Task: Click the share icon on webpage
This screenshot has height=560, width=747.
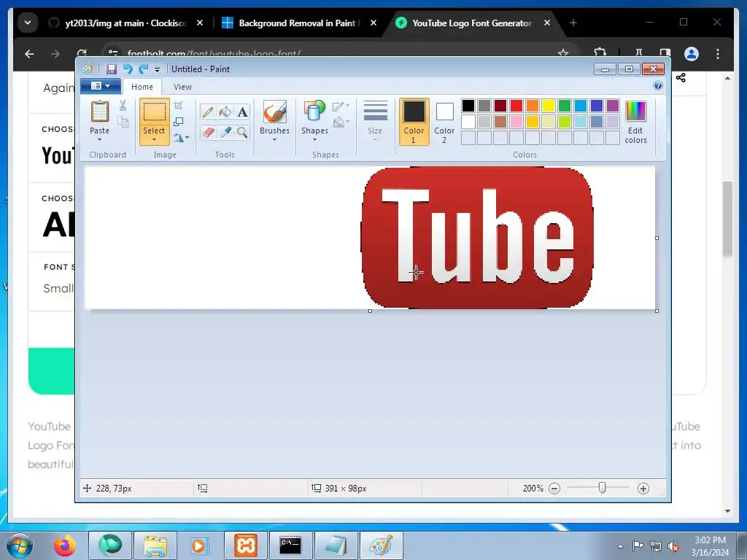Action: 681,77
